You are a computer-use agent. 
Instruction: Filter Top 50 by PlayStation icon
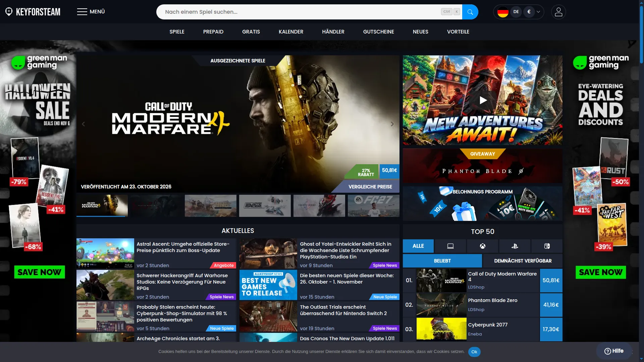[515, 246]
